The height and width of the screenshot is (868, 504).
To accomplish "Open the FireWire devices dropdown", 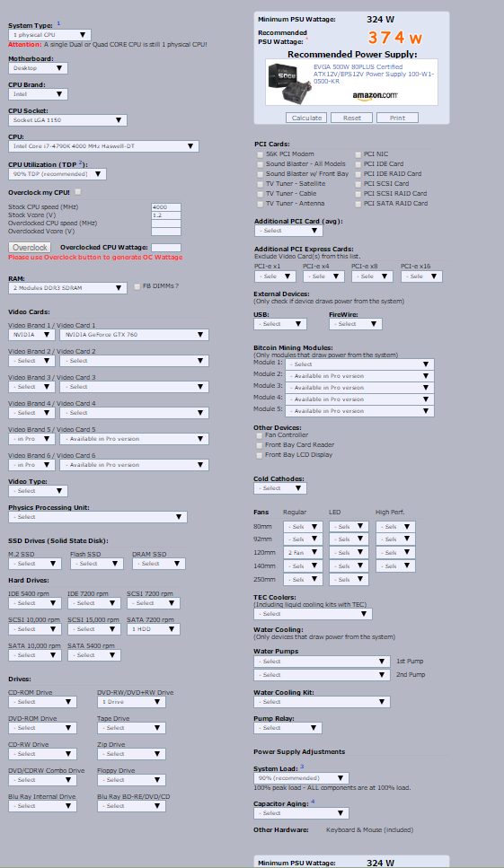I will pos(356,324).
